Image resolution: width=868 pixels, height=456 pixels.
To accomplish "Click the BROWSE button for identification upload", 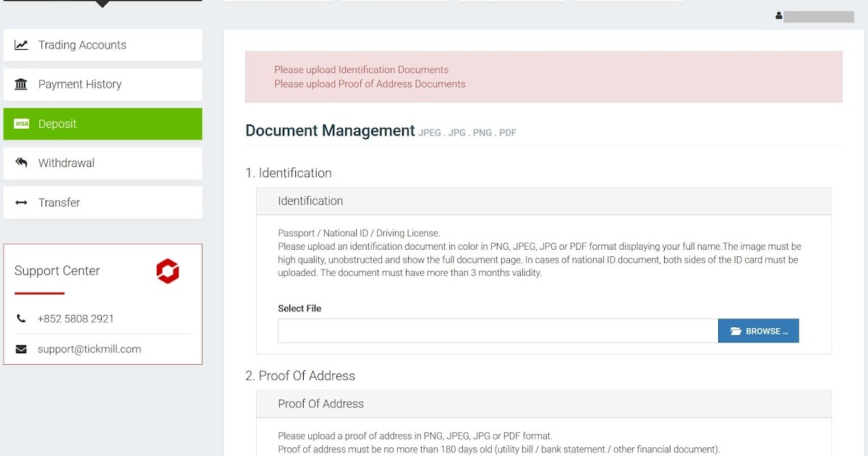I will click(x=758, y=331).
